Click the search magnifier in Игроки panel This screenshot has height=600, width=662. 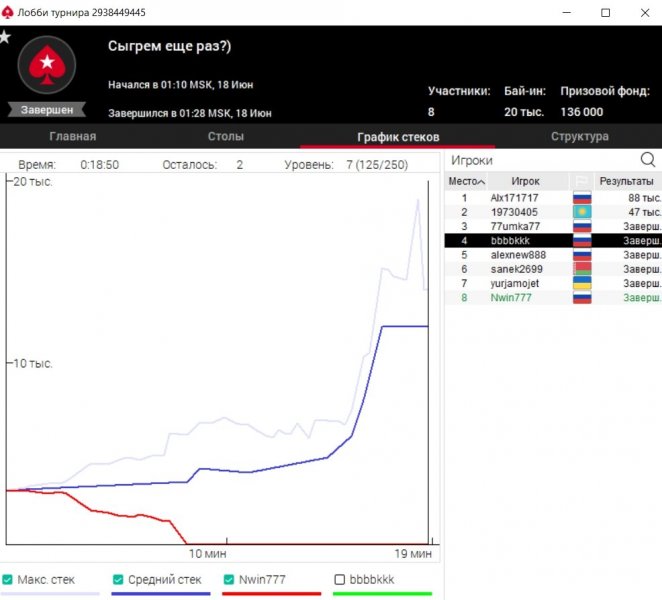click(x=648, y=160)
